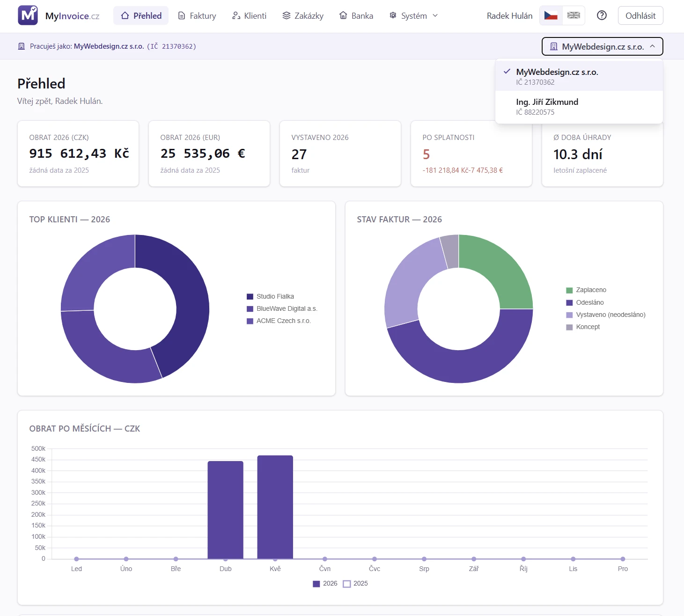This screenshot has width=684, height=616.
Task: Expand the Systém menu chevron
Action: tap(435, 15)
